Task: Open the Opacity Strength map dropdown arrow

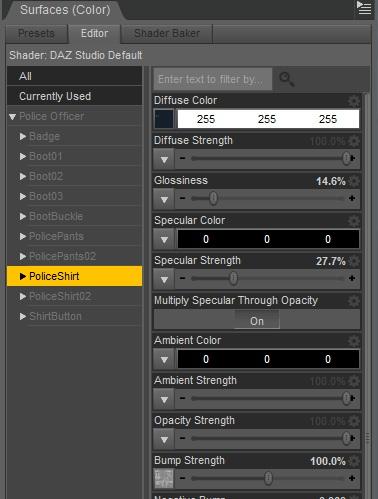Action: pos(164,439)
